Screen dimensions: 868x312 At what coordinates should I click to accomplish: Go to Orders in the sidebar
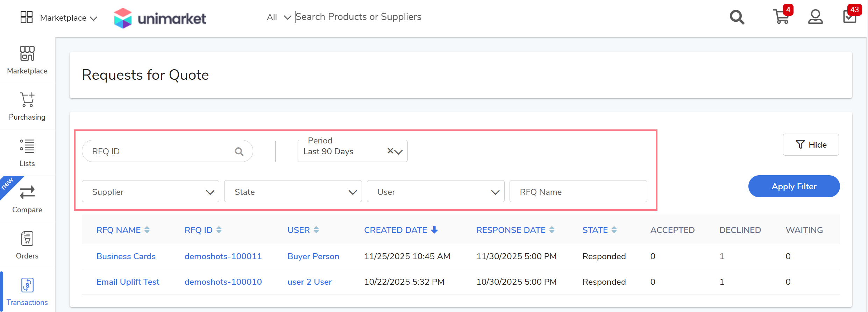[x=27, y=245]
